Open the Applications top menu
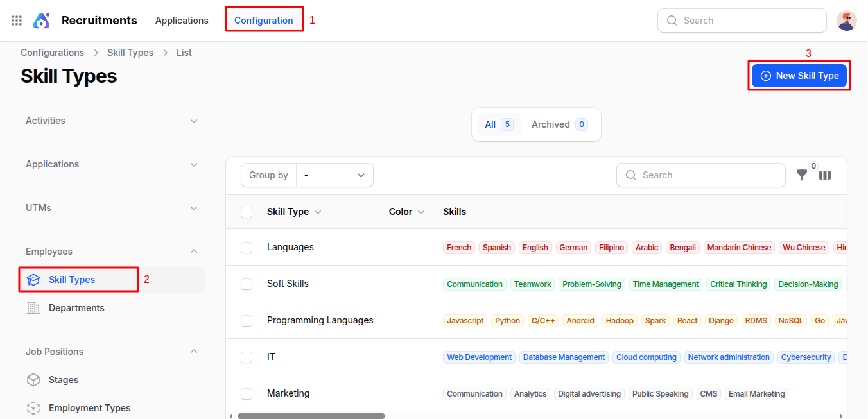868x419 pixels. point(182,21)
